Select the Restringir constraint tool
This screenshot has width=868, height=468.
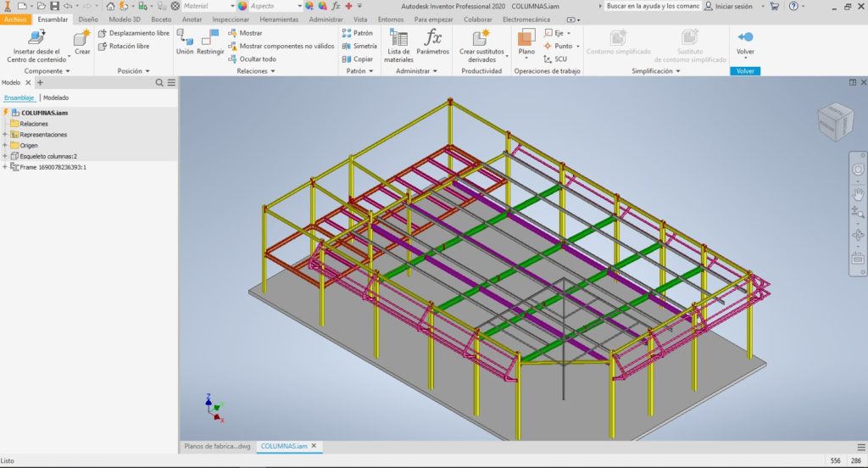[x=210, y=41]
